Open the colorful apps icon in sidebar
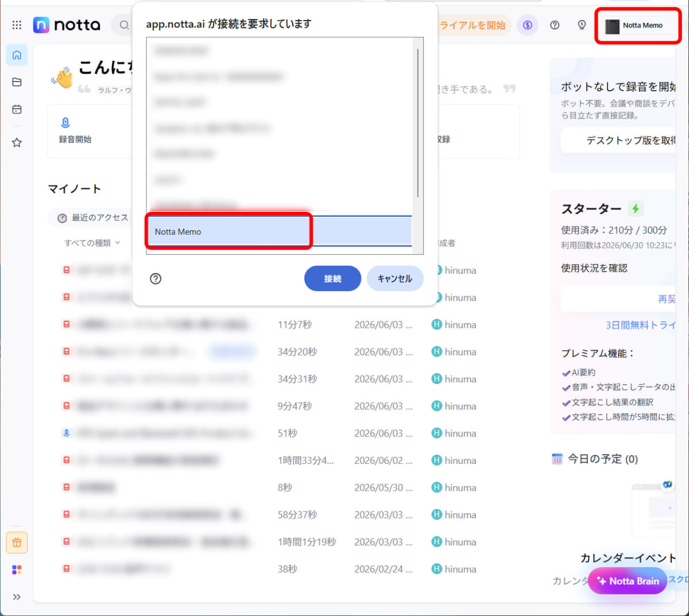 (x=17, y=569)
